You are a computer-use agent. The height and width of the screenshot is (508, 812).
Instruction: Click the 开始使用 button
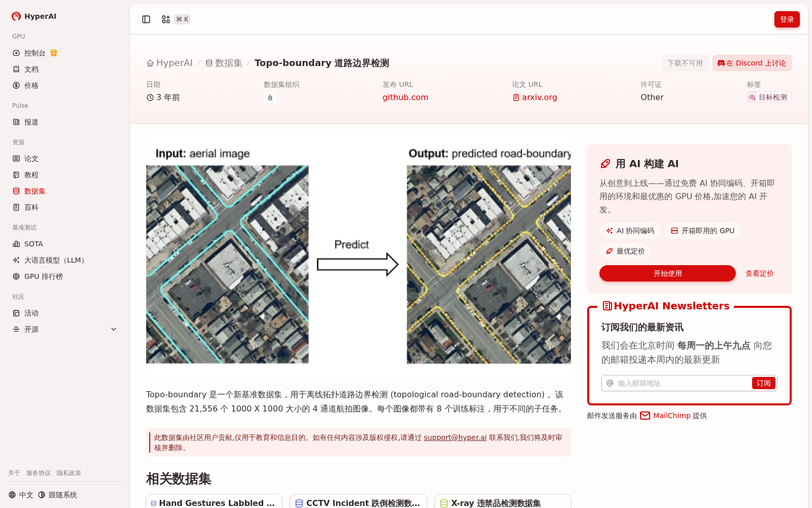[667, 273]
